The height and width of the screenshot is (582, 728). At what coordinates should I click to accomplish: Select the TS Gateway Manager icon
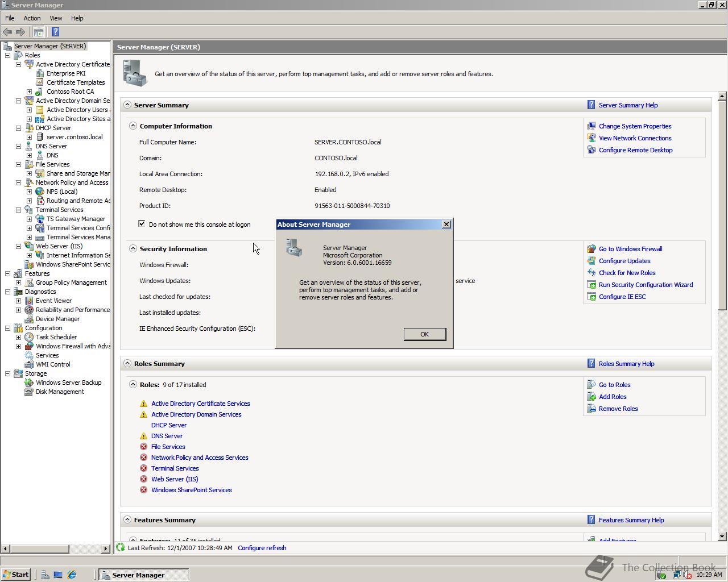(x=40, y=219)
